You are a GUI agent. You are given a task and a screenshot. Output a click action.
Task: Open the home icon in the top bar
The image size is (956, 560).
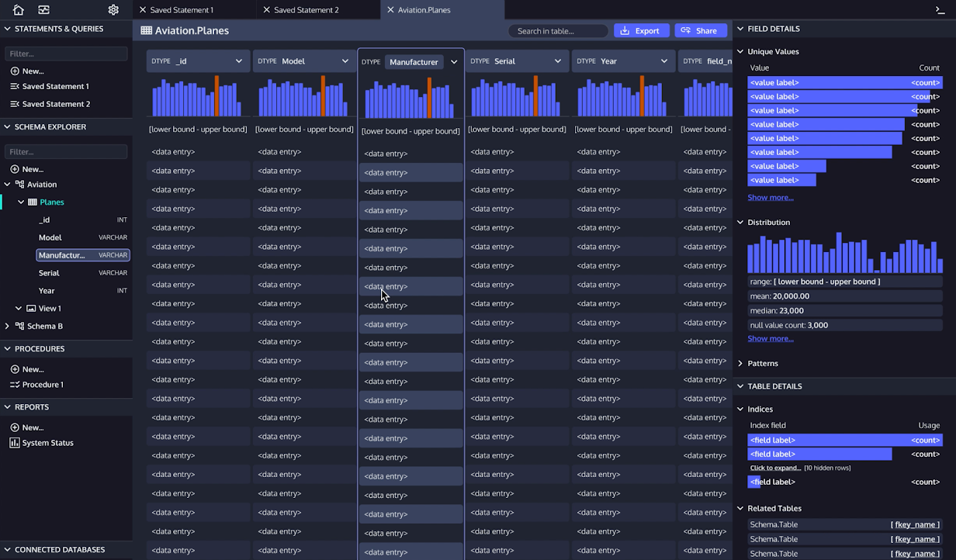pos(19,10)
